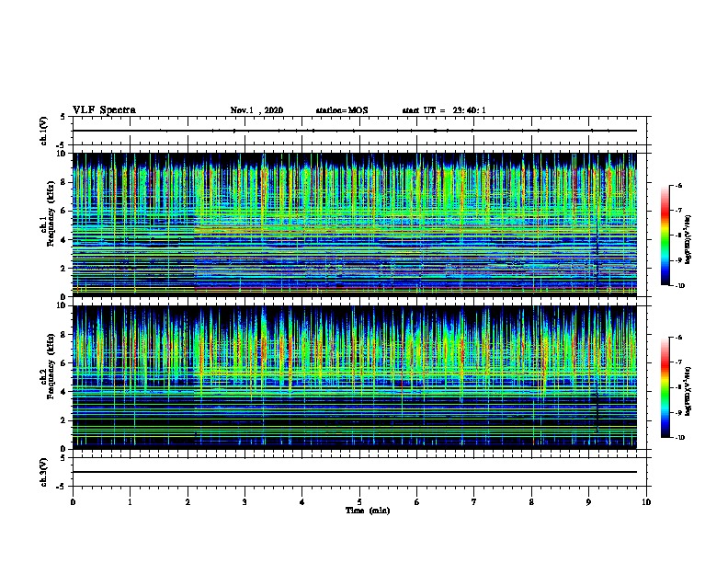Click the "start UT = 23:40: 1" text
This screenshot has height=563, width=728.
pyautogui.click(x=444, y=110)
